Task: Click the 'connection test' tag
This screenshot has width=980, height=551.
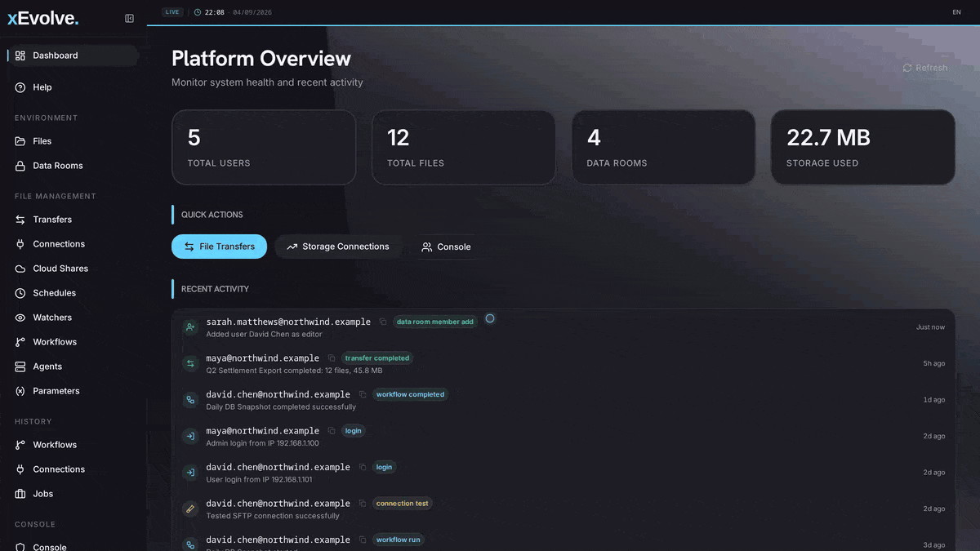Action: 403,504
